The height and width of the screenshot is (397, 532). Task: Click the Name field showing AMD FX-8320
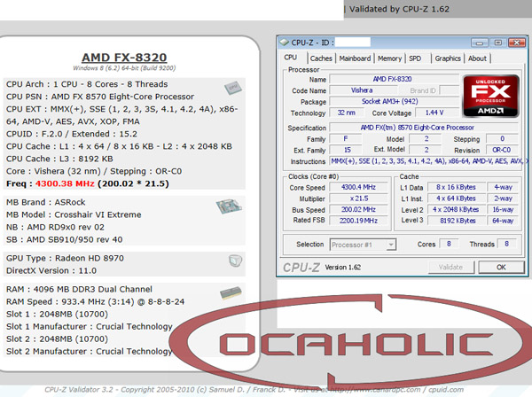point(394,80)
